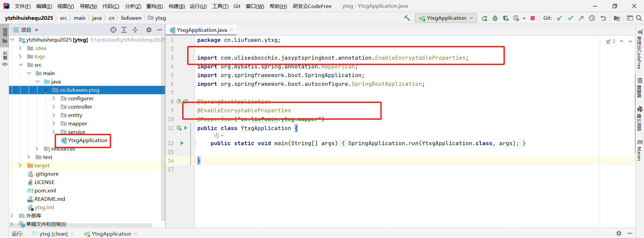Click the red Stop button
This screenshot has height=238, width=644.
[533, 18]
